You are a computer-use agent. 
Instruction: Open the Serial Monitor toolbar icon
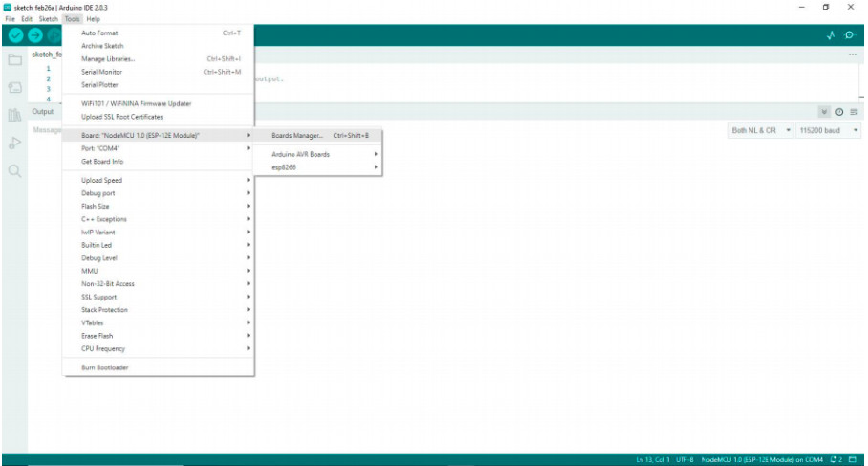point(850,35)
